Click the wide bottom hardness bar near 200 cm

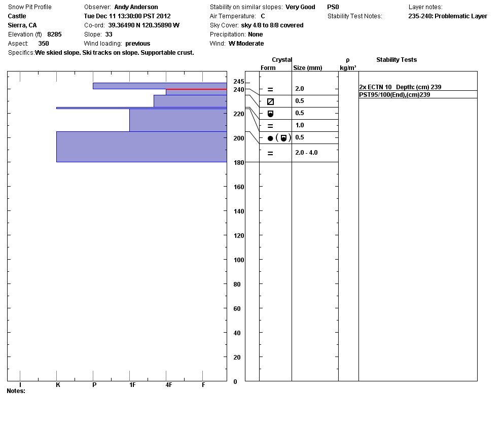click(141, 147)
